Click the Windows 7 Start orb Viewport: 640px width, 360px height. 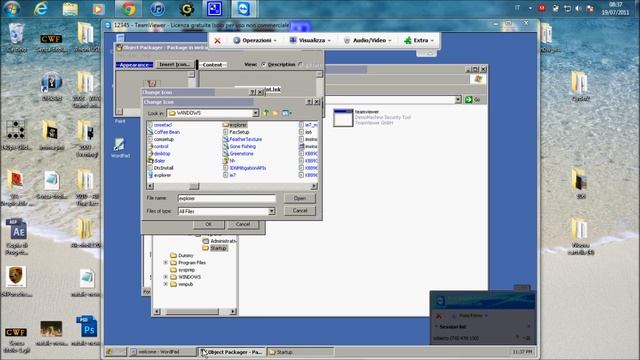[11, 9]
